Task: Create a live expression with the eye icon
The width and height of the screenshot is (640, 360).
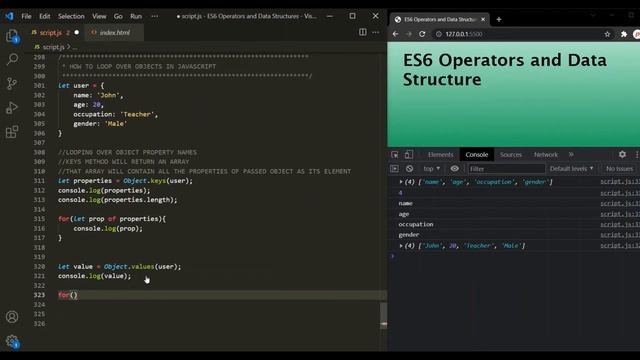Action: click(454, 169)
